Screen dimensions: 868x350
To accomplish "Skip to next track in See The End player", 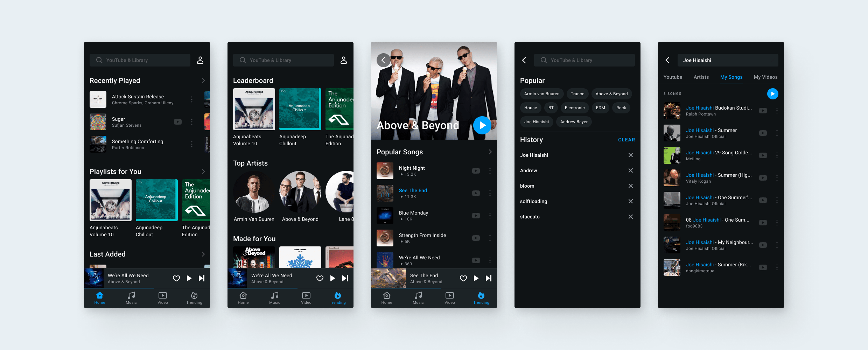I will pyautogui.click(x=489, y=278).
